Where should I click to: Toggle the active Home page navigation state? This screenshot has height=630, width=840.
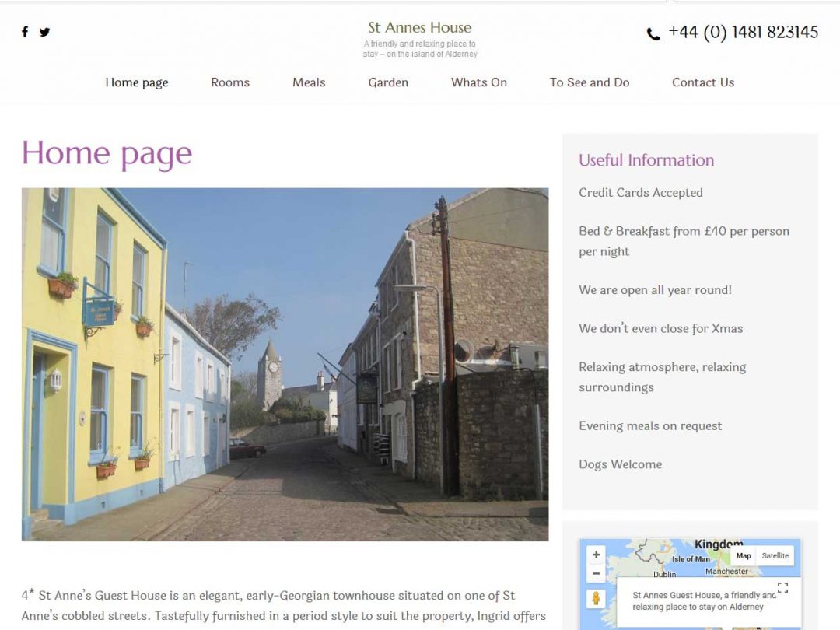pyautogui.click(x=137, y=82)
